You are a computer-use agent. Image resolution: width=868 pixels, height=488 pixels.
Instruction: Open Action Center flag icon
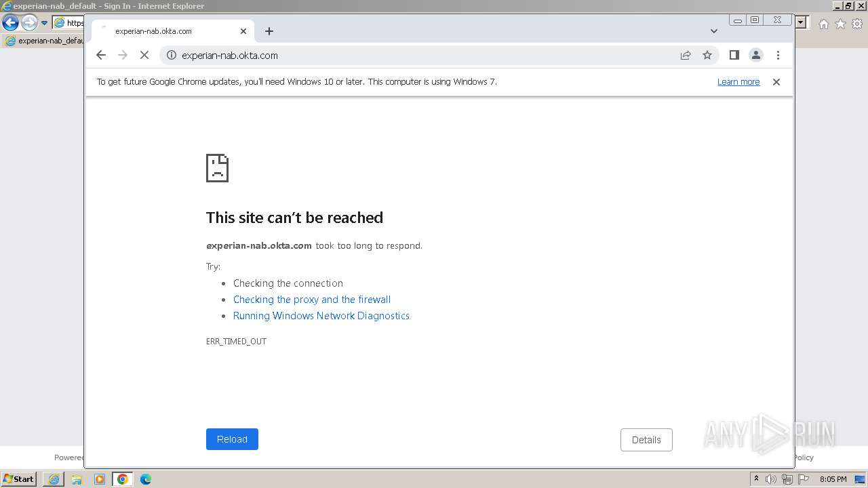(804, 479)
